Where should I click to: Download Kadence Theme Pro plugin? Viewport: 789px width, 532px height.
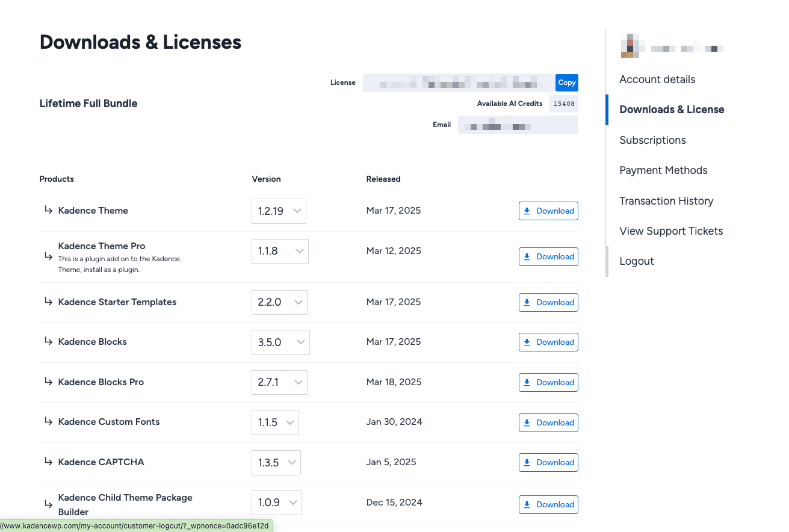(x=548, y=257)
